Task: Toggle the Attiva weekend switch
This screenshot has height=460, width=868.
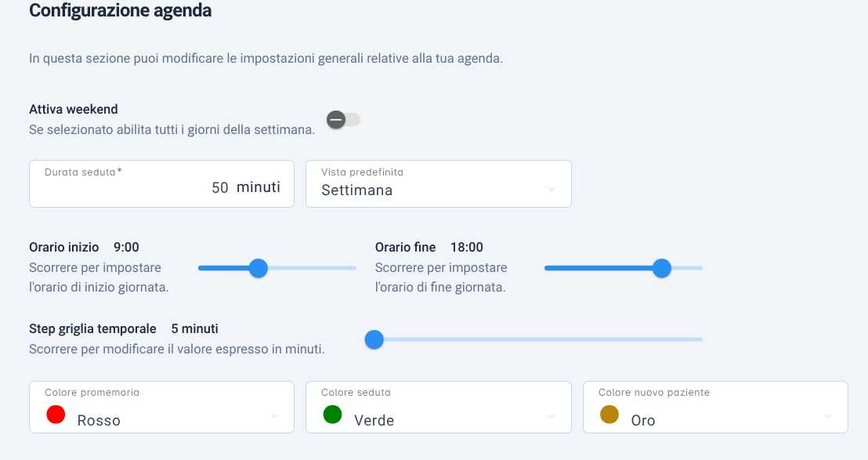Action: (x=343, y=120)
